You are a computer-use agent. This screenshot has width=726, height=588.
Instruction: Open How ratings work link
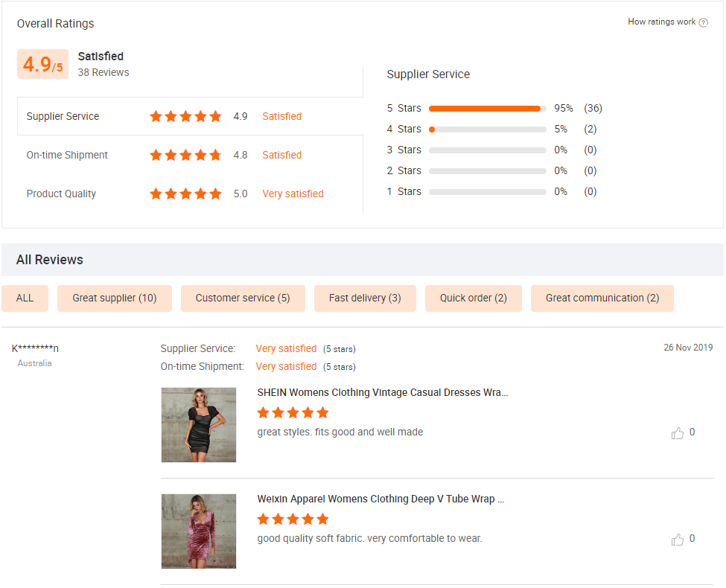click(662, 22)
